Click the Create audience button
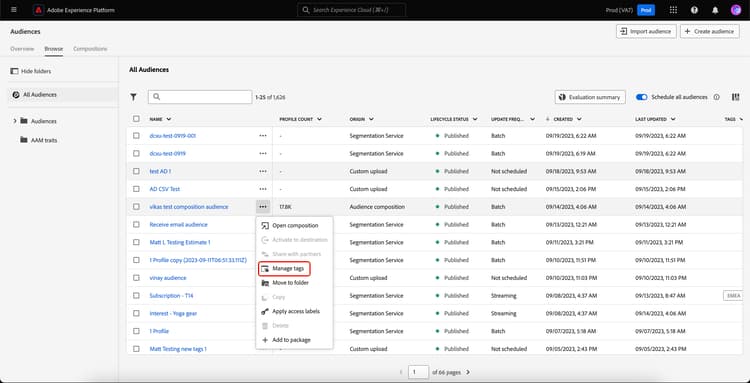The image size is (750, 383). [x=709, y=32]
